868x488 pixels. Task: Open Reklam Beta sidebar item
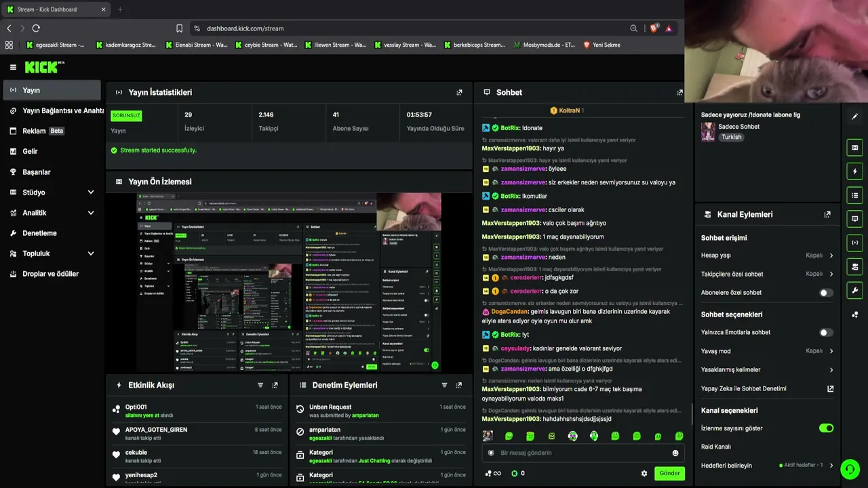tap(52, 131)
